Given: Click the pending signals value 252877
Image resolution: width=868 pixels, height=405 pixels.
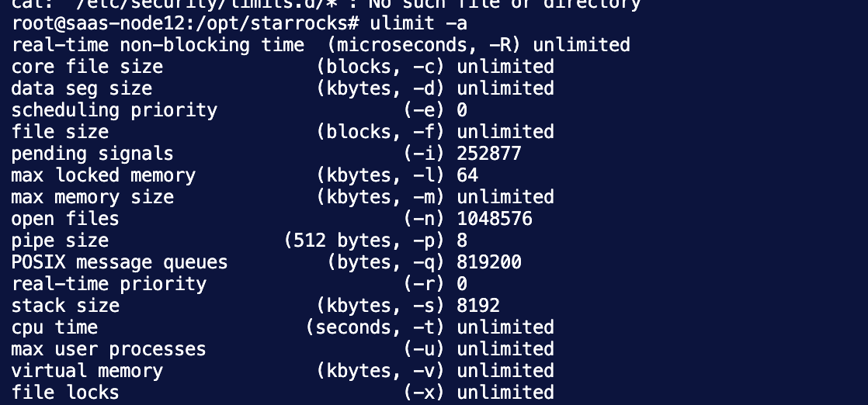Looking at the screenshot, I should 489,154.
